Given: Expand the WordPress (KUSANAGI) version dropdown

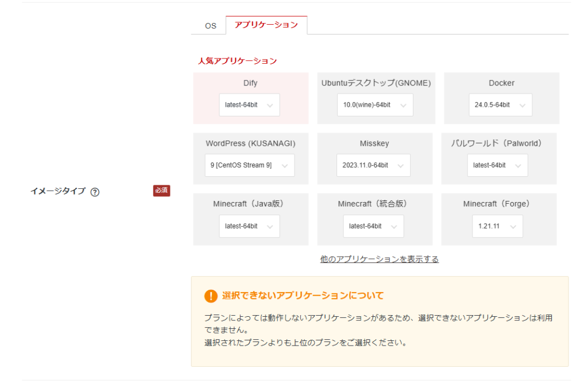Looking at the screenshot, I should pyautogui.click(x=249, y=165).
